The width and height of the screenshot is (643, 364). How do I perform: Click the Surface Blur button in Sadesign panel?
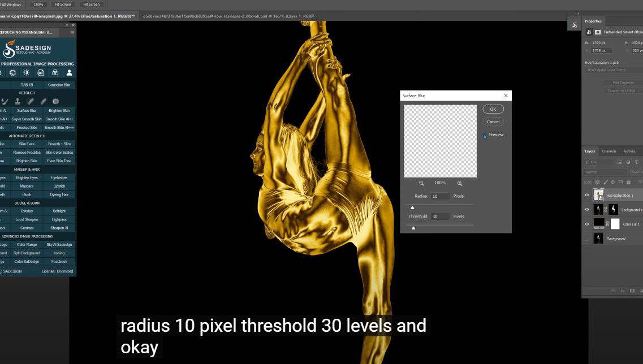click(27, 110)
